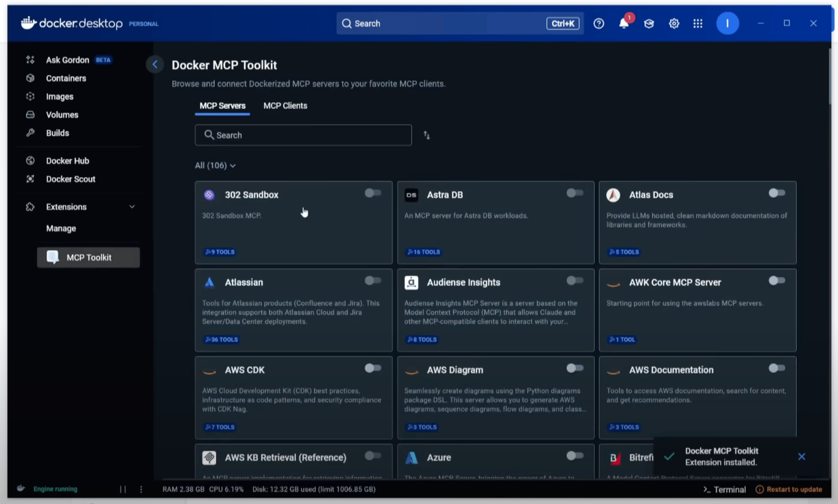Open the Learning center graduation icon
The width and height of the screenshot is (838, 504).
pos(649,23)
